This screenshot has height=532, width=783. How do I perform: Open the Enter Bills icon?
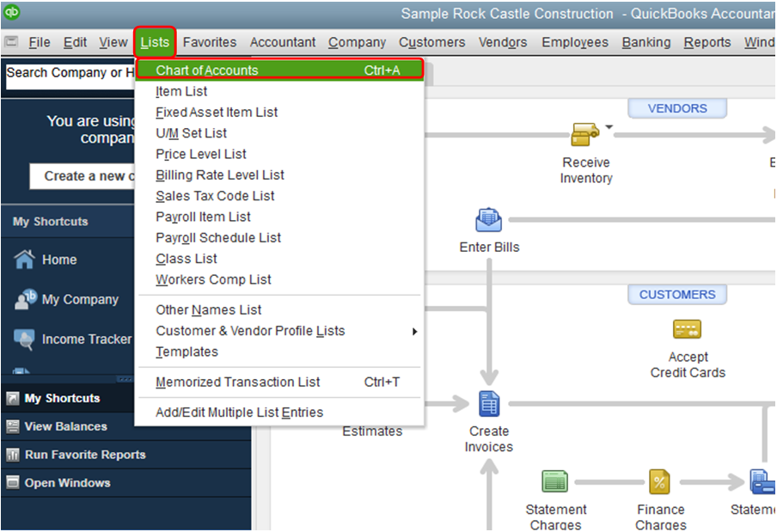pos(488,220)
